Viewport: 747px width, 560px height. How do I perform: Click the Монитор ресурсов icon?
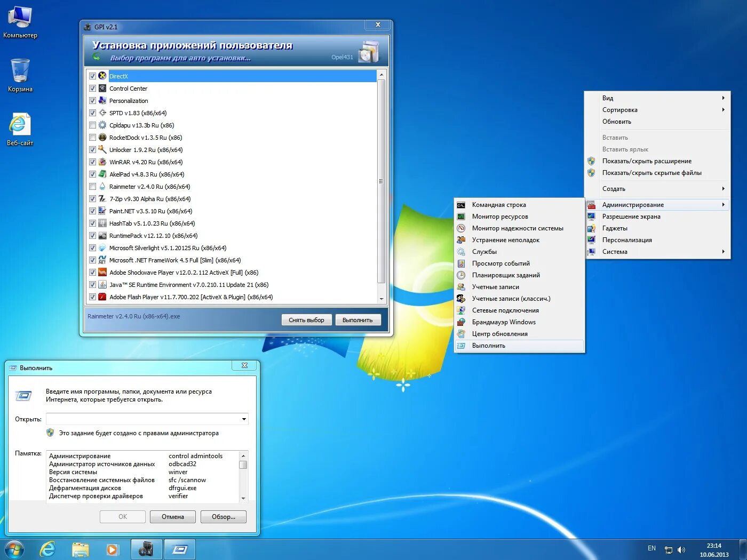(461, 217)
